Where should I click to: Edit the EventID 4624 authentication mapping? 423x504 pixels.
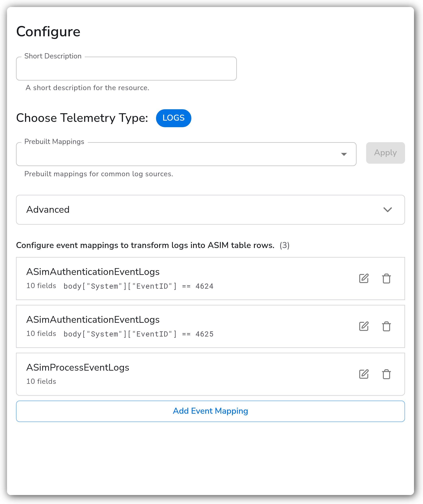(364, 278)
